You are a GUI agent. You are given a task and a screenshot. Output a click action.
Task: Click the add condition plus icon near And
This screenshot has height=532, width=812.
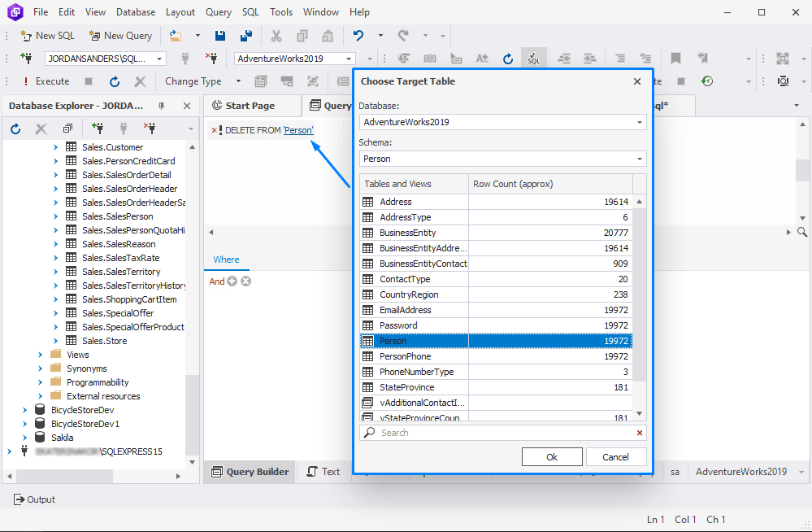pos(232,281)
